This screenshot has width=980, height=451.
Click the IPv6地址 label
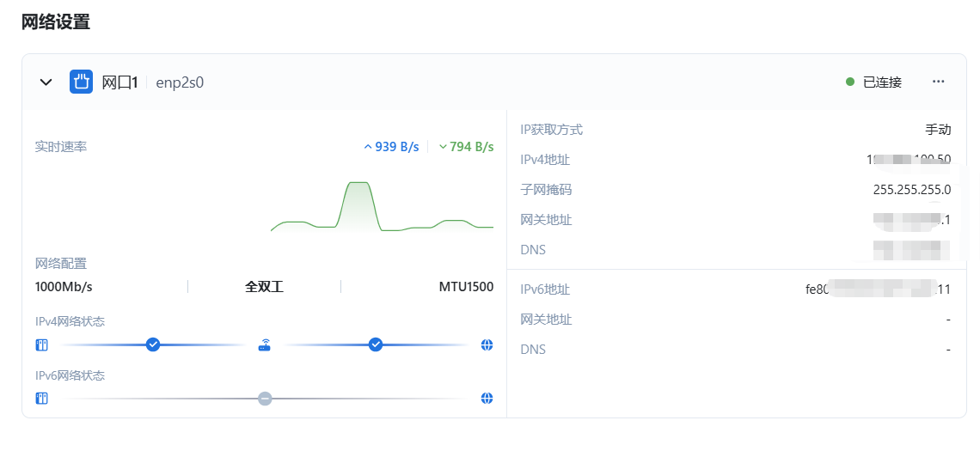click(x=545, y=289)
